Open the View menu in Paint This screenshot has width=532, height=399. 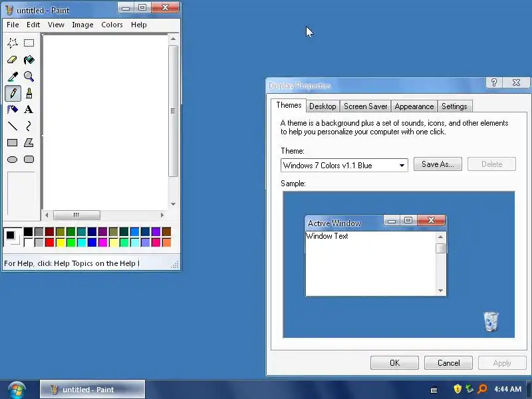coord(56,25)
